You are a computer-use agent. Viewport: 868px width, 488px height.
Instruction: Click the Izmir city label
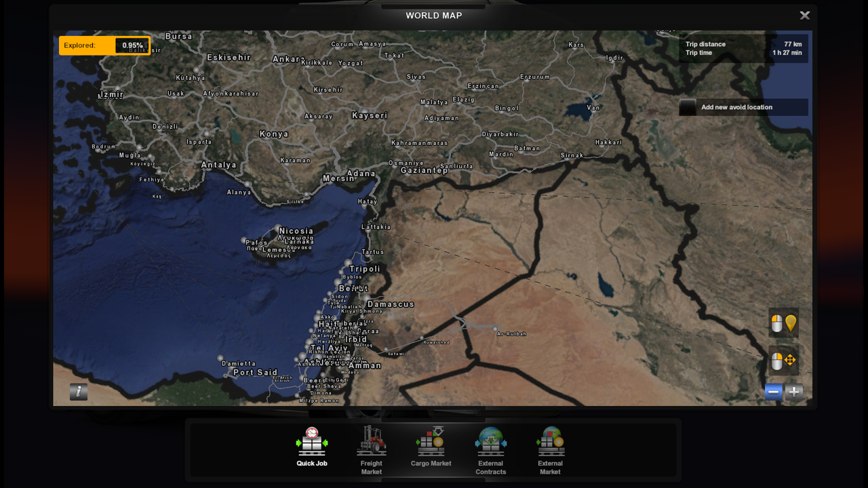(112, 94)
